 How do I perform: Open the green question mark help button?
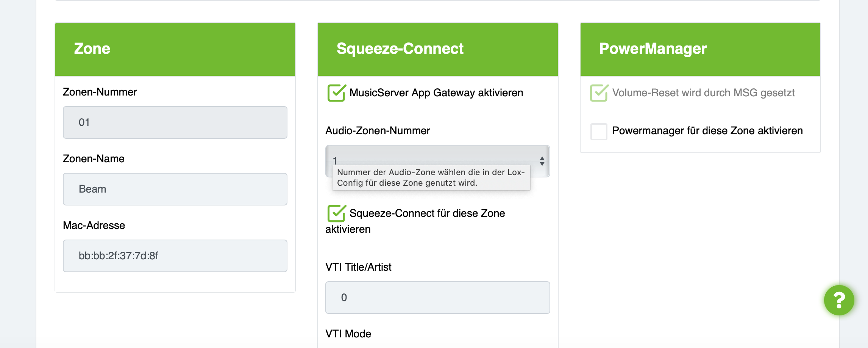[x=839, y=300]
